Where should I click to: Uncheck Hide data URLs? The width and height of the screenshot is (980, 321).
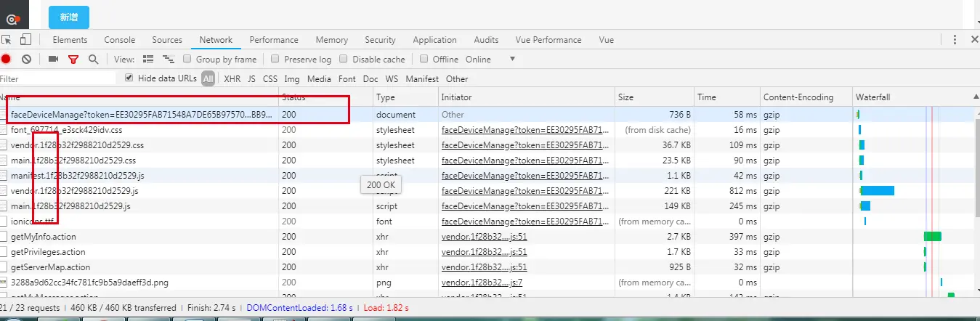click(x=129, y=78)
